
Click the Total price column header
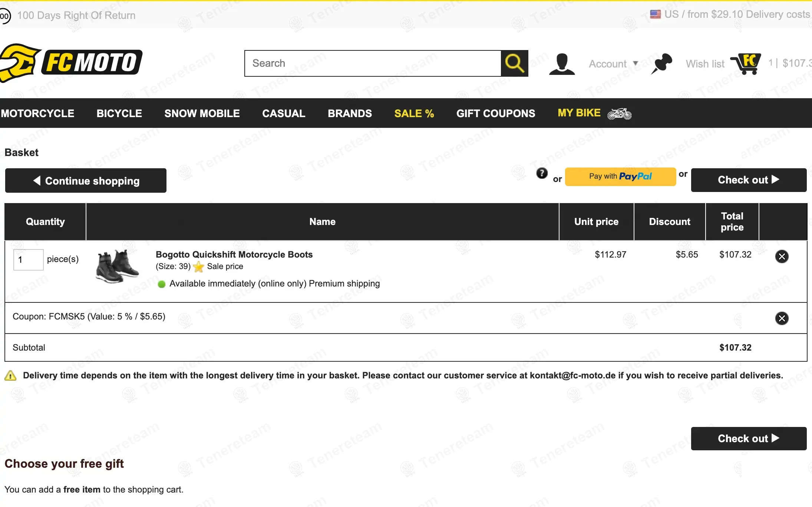[732, 222]
